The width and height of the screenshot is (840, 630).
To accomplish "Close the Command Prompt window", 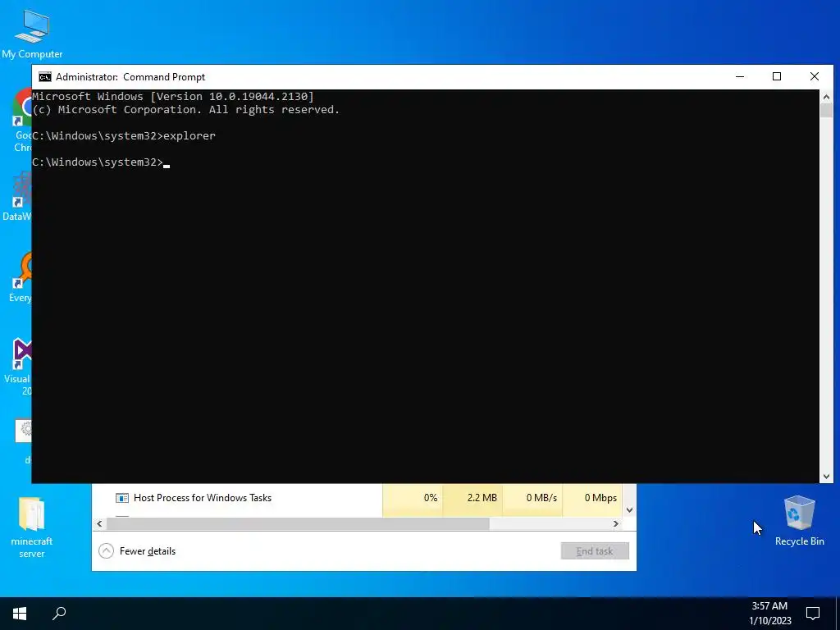I will point(815,76).
